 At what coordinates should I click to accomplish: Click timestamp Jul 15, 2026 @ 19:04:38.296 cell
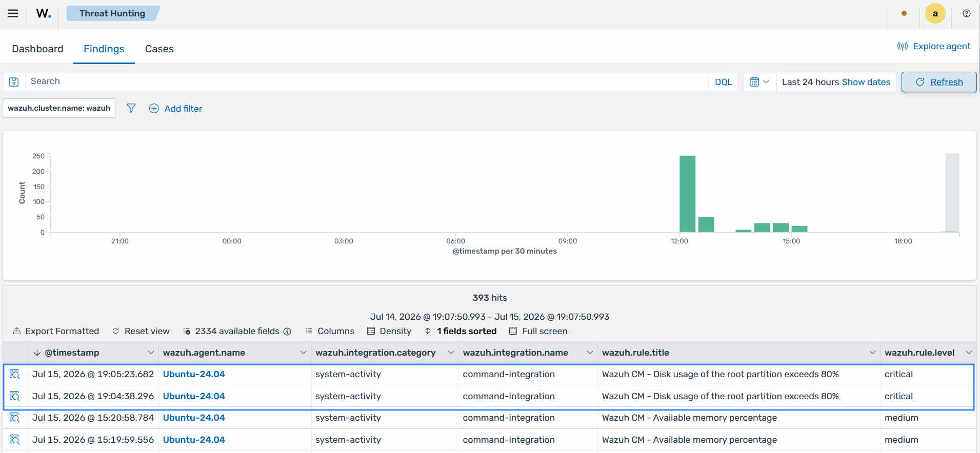click(x=93, y=396)
